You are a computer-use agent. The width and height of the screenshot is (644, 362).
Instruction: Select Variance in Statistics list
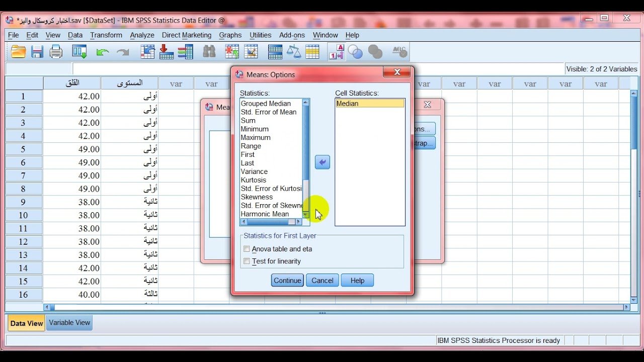254,171
